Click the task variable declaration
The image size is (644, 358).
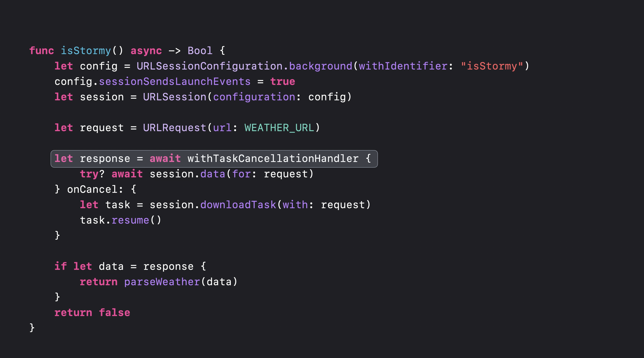pos(118,205)
